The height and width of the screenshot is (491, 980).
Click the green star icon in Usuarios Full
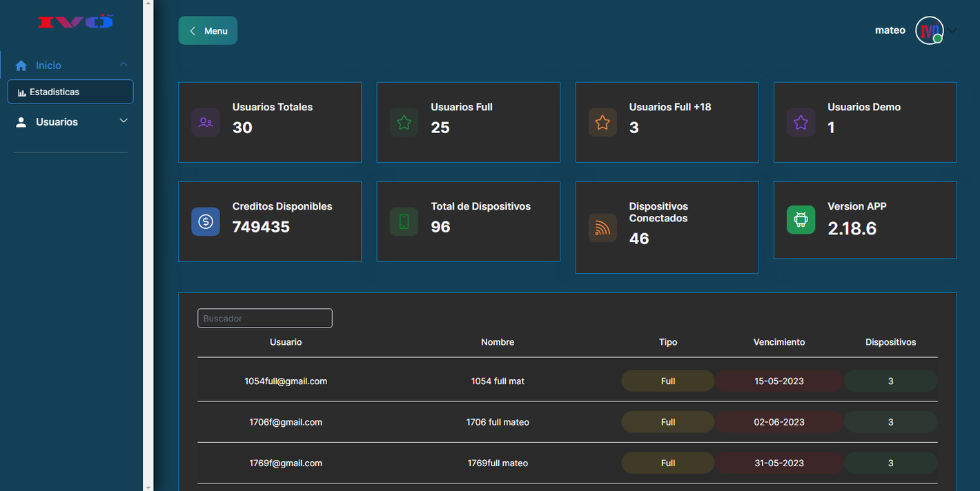404,123
